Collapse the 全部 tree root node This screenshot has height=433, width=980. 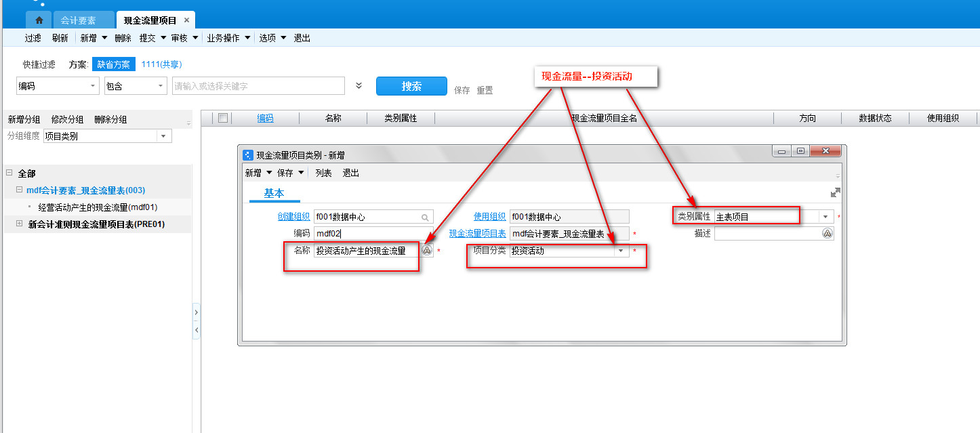point(9,173)
